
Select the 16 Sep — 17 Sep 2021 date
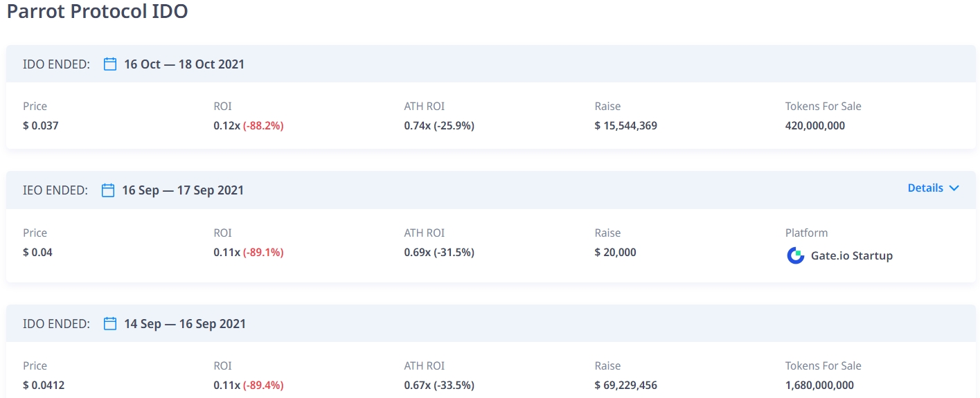coord(183,190)
